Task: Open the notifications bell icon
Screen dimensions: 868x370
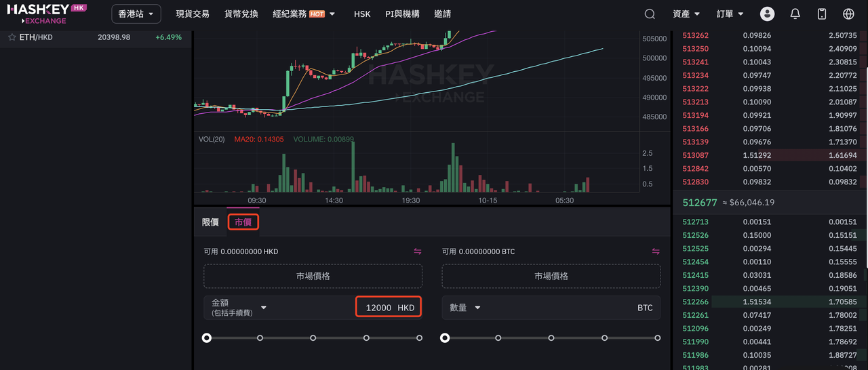Action: coord(795,14)
